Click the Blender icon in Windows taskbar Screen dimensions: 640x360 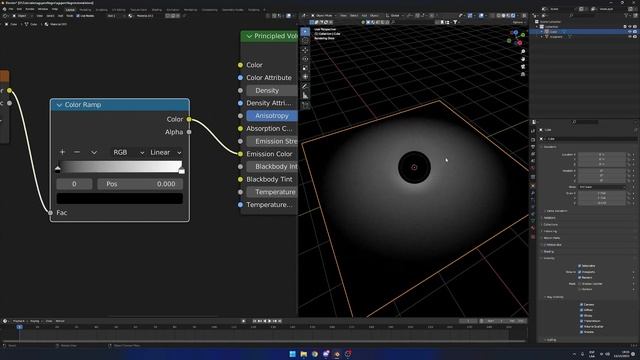pos(337,354)
